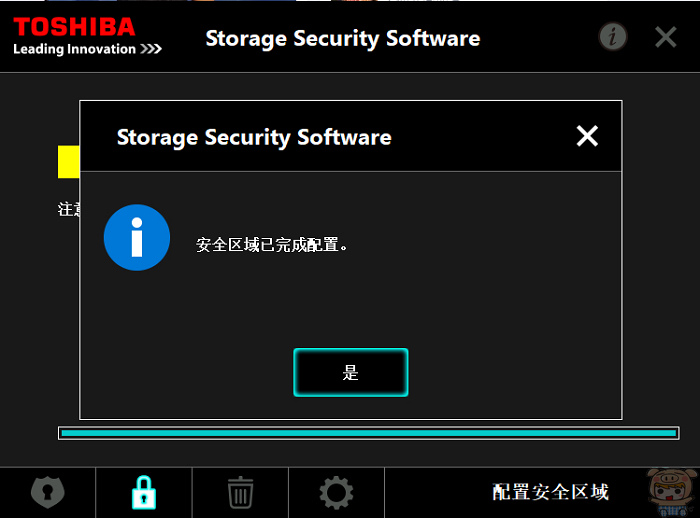Image resolution: width=700 pixels, height=518 pixels.
Task: Click the TOSHIBA Leading Innovation logo
Action: 87,36
